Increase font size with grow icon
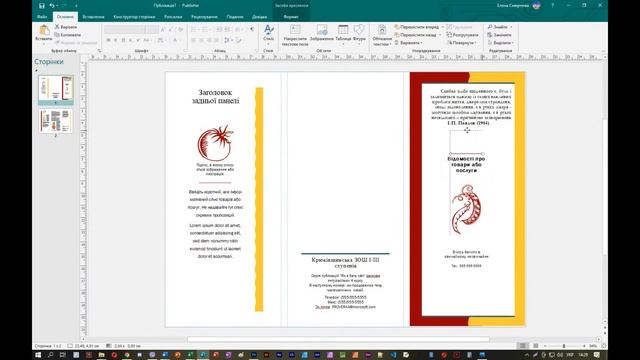 [163, 29]
